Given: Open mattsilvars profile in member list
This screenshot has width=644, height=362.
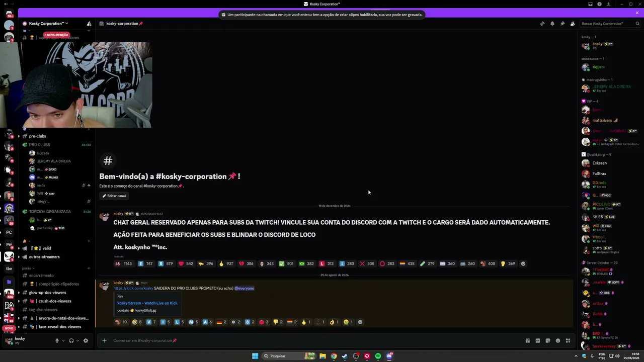Looking at the screenshot, I should pyautogui.click(x=610, y=121).
